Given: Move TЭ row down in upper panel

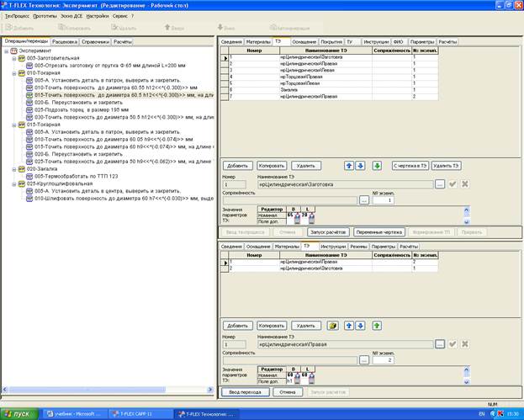Looking at the screenshot, I should coord(360,166).
